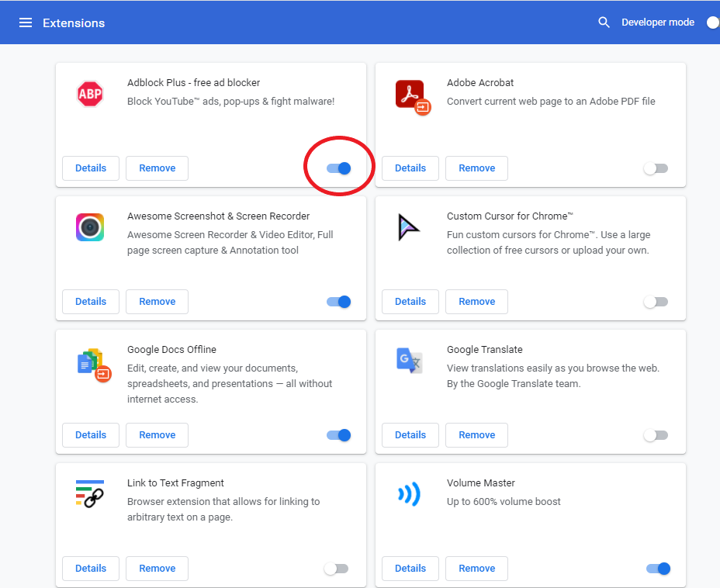Enable the Google Translate toggle

coord(656,435)
